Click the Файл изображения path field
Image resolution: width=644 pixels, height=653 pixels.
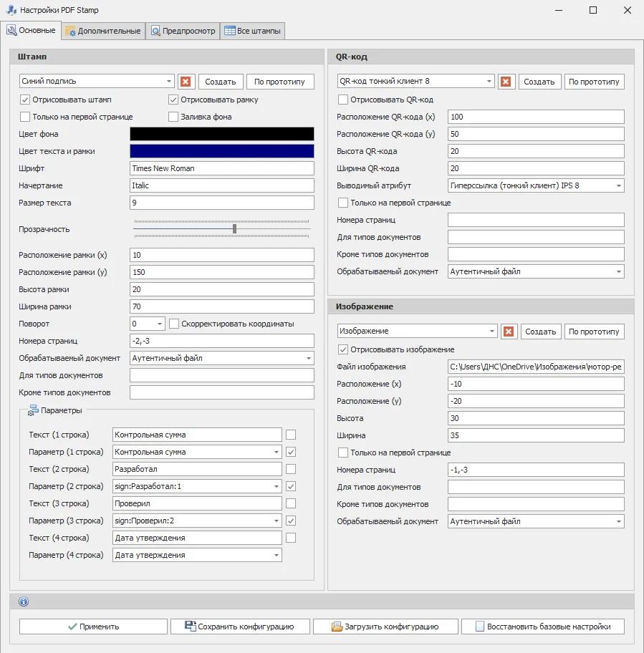[x=536, y=367]
